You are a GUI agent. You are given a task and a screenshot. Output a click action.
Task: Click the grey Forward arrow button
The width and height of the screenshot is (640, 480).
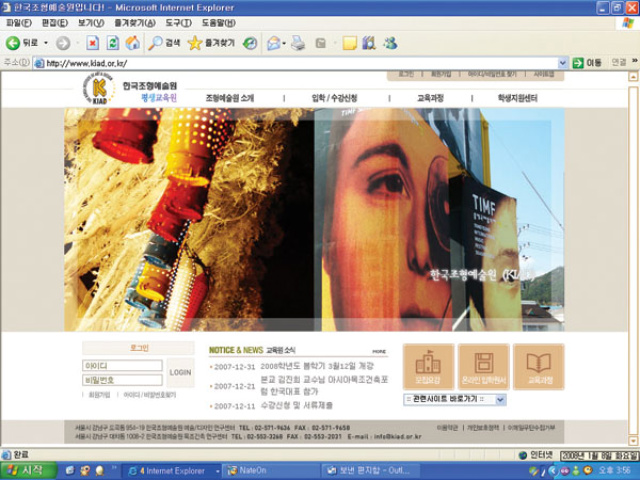point(63,43)
